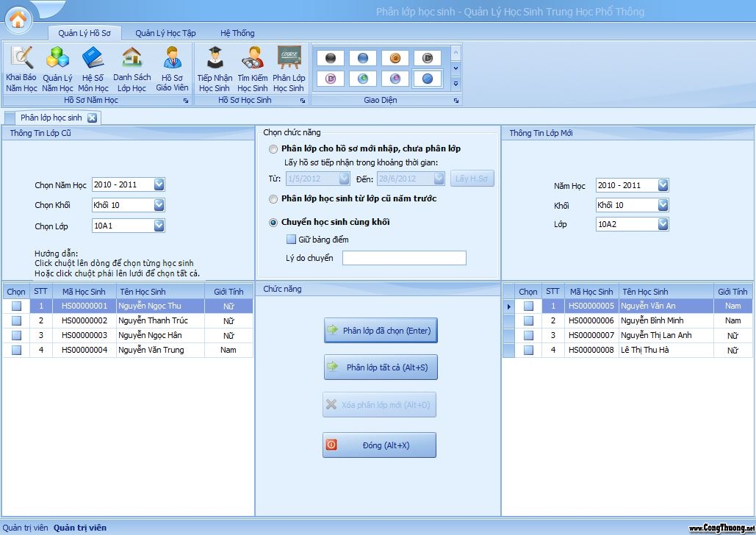Click the row indicator arrow for HS00000005
756x535 pixels.
[x=508, y=306]
